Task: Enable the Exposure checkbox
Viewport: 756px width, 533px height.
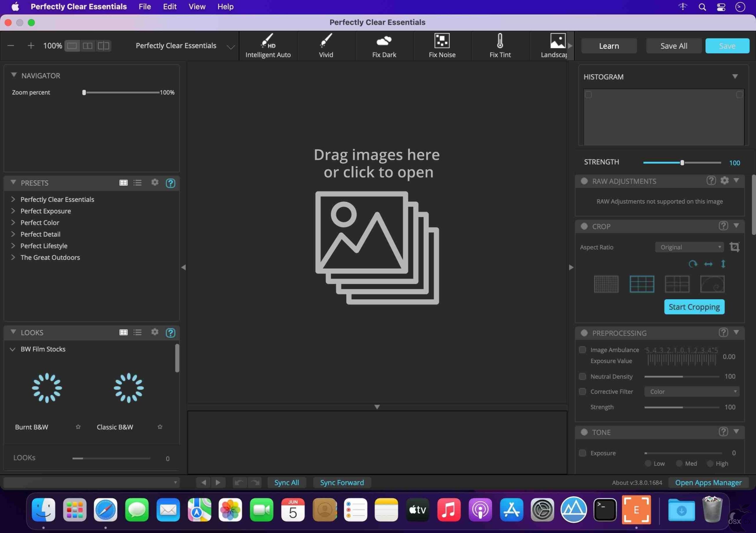Action: [582, 453]
